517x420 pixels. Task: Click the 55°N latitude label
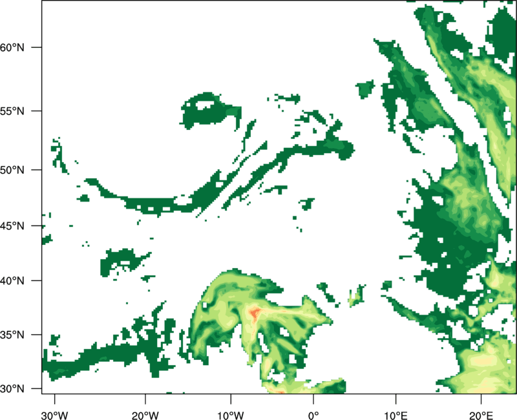click(x=12, y=111)
